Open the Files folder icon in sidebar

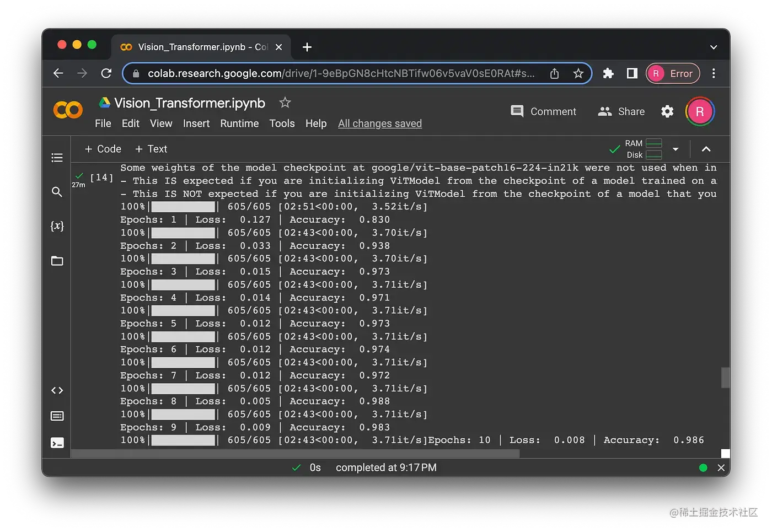point(57,261)
